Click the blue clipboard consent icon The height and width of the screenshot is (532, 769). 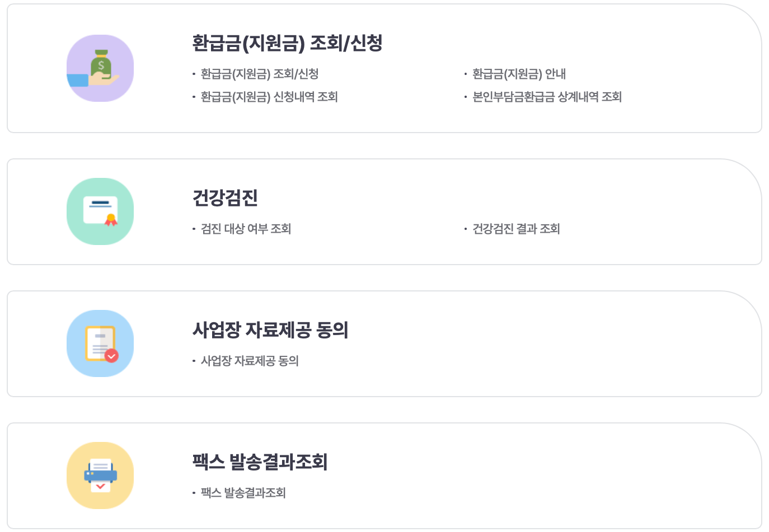click(100, 343)
